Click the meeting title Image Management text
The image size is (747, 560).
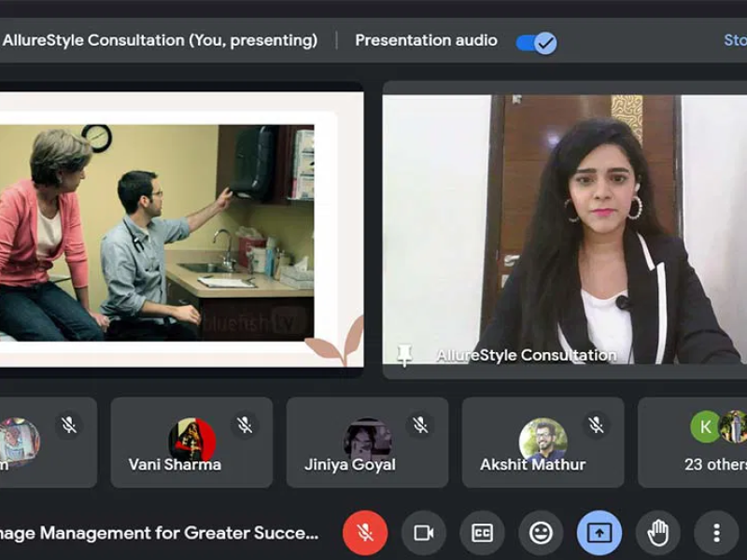[159, 533]
